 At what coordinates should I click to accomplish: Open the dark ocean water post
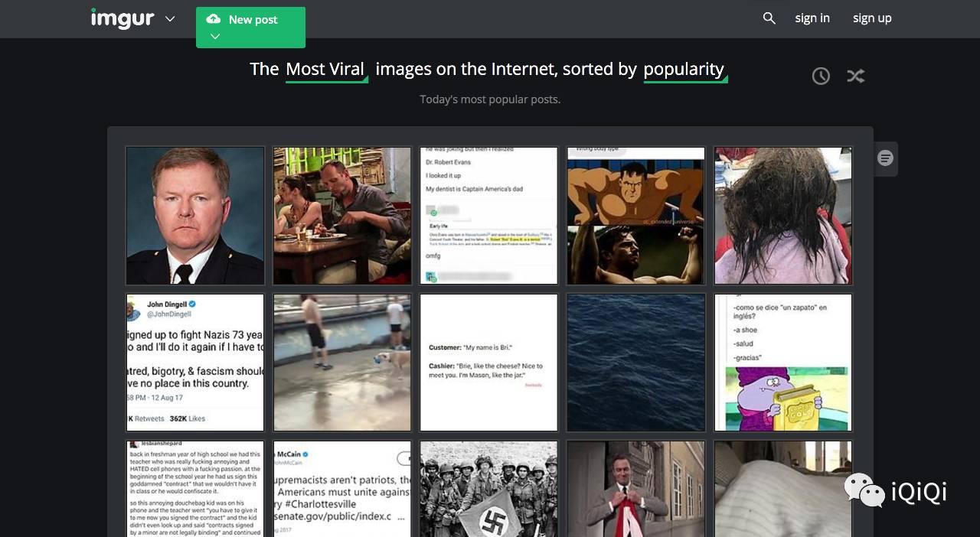pos(636,363)
